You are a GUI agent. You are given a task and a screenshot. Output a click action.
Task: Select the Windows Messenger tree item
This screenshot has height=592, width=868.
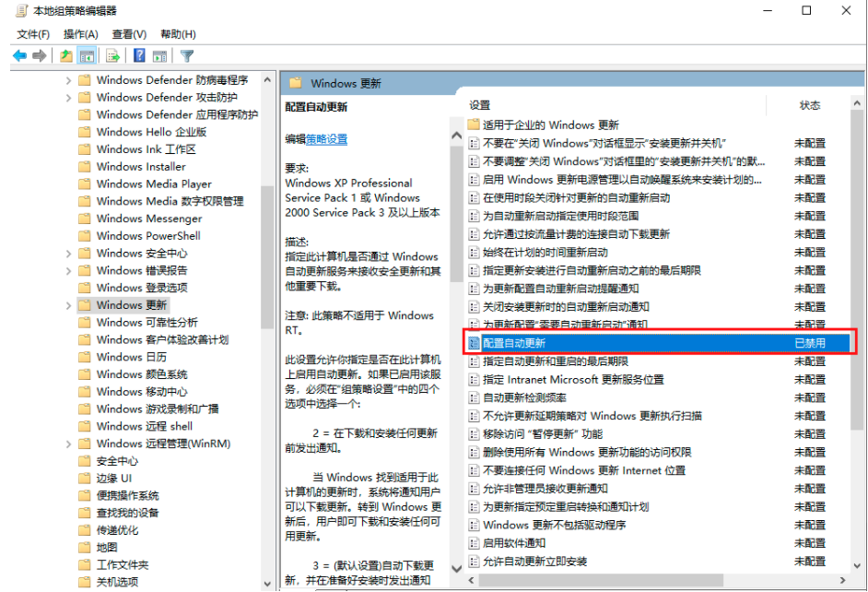tap(149, 219)
